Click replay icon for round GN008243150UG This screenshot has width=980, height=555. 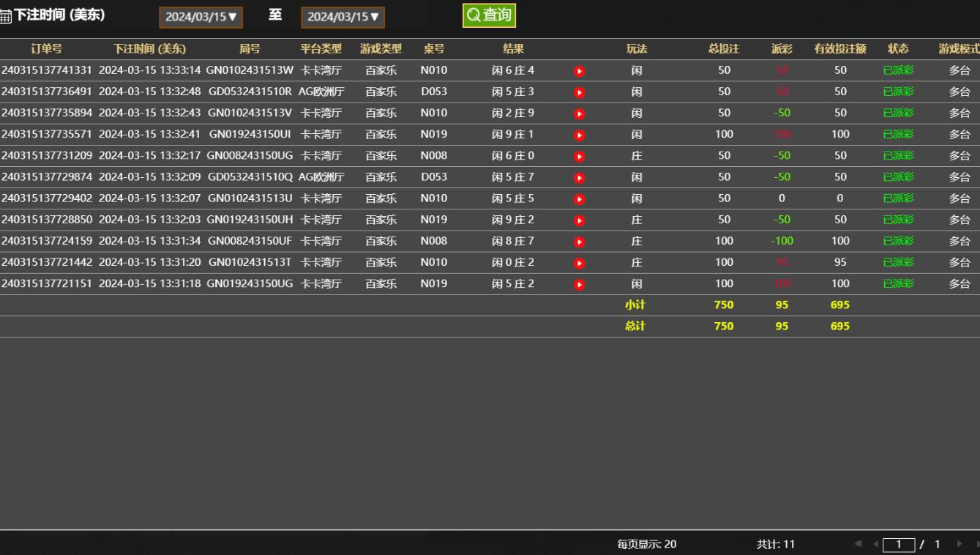(x=579, y=156)
